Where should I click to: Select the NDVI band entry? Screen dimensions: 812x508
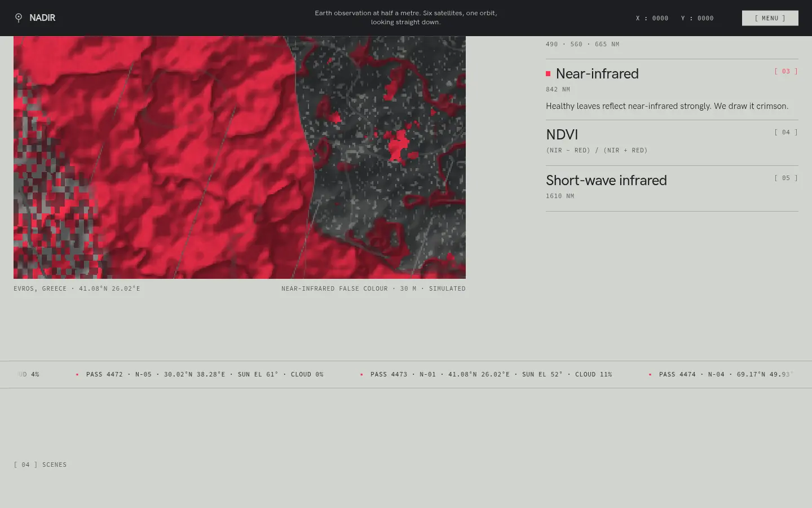point(672,143)
